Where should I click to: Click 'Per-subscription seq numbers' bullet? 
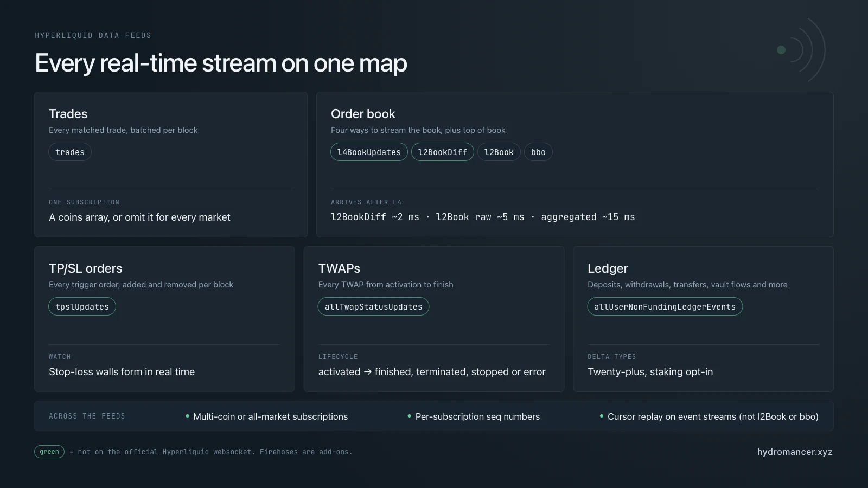pyautogui.click(x=474, y=416)
